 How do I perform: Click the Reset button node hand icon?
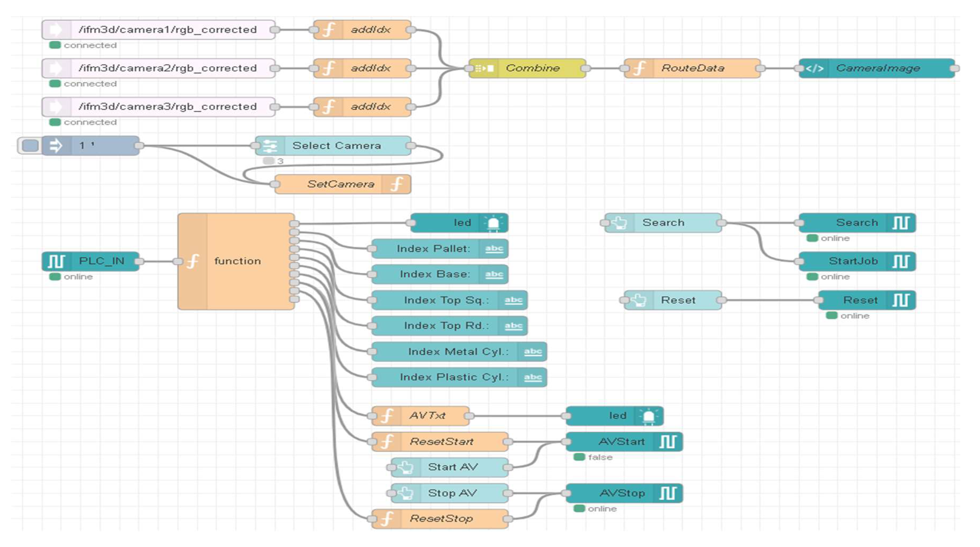[x=639, y=300]
